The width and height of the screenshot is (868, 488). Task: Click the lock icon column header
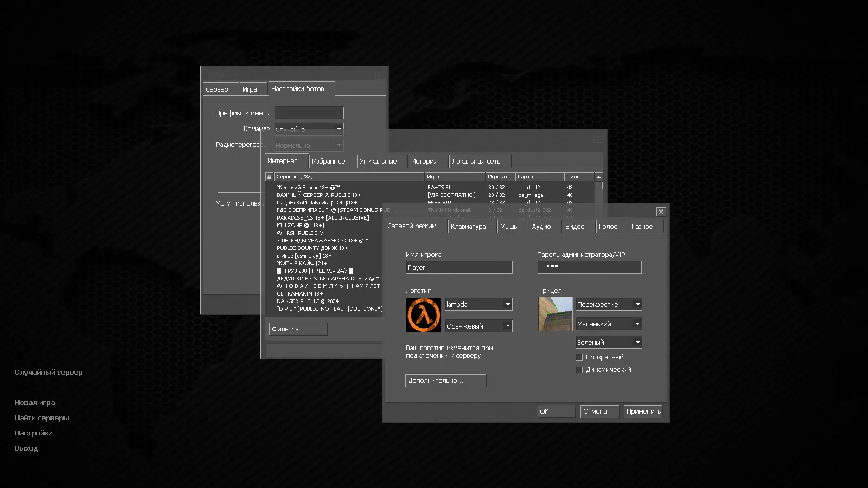[269, 177]
